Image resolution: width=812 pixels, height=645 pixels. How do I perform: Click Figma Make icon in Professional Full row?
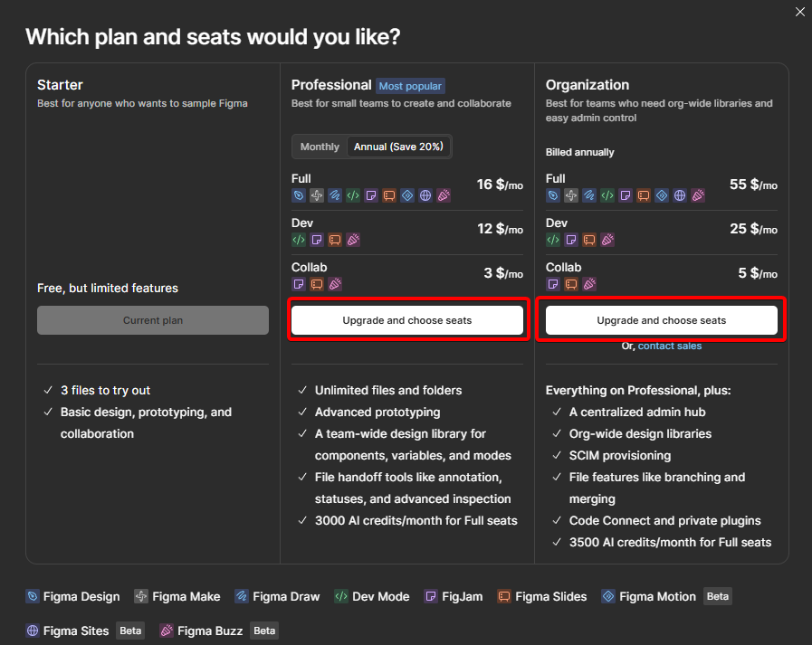point(317,195)
